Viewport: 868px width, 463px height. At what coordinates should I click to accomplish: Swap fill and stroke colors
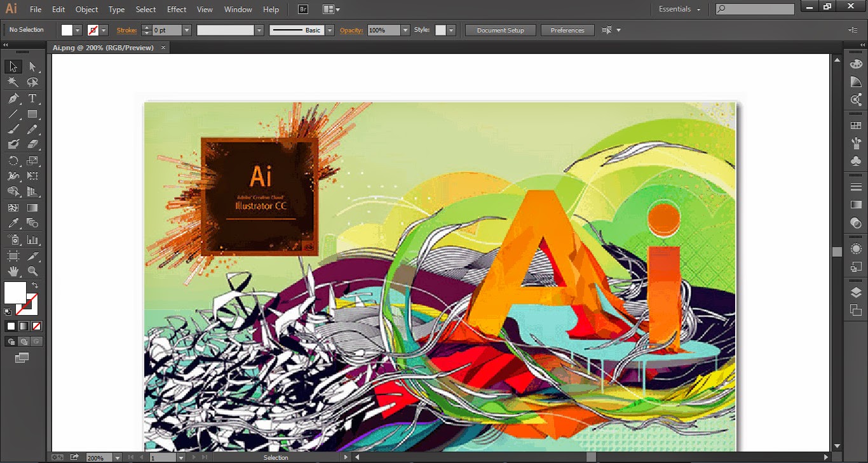coord(36,285)
